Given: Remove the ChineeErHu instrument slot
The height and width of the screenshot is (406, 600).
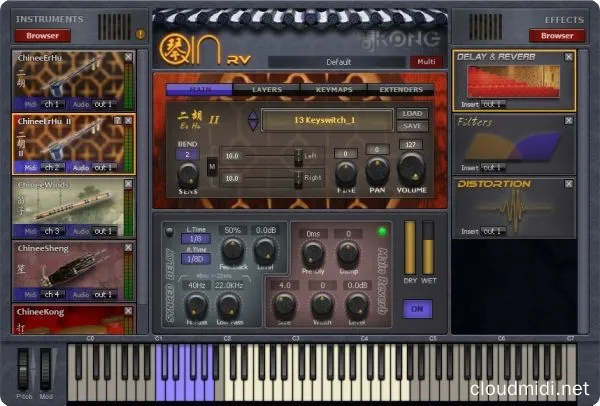Looking at the screenshot, I should (129, 57).
